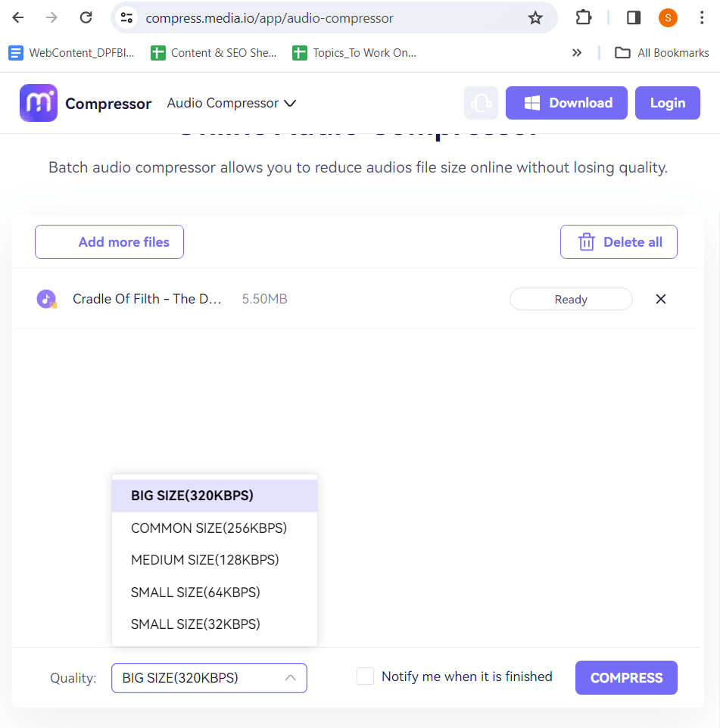Viewport: 720px width, 728px height.
Task: Click the browser address bar URL
Action: [x=270, y=17]
